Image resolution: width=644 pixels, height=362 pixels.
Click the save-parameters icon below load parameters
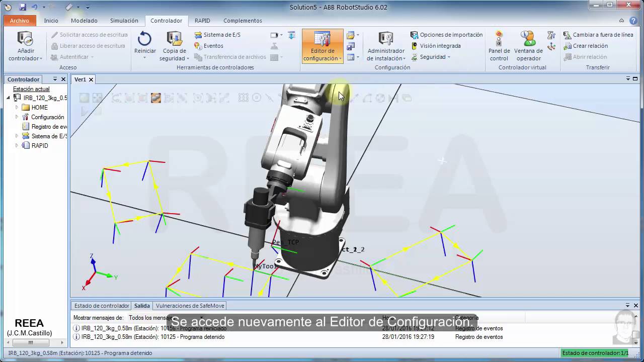pos(351,46)
